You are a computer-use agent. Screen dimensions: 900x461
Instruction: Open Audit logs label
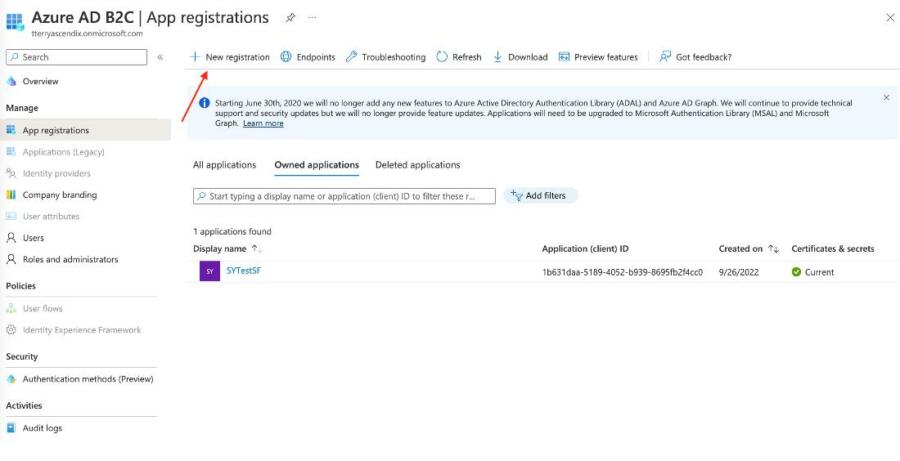[x=42, y=428]
